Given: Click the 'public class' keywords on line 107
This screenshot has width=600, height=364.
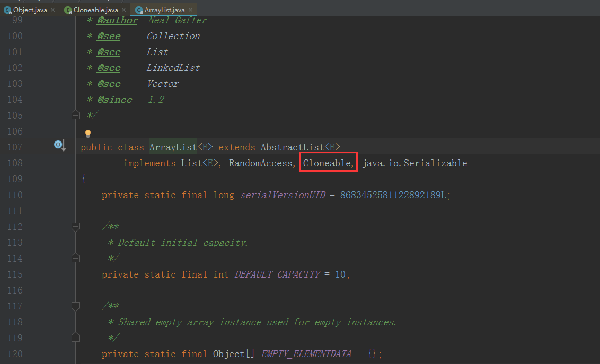Looking at the screenshot, I should click(112, 147).
